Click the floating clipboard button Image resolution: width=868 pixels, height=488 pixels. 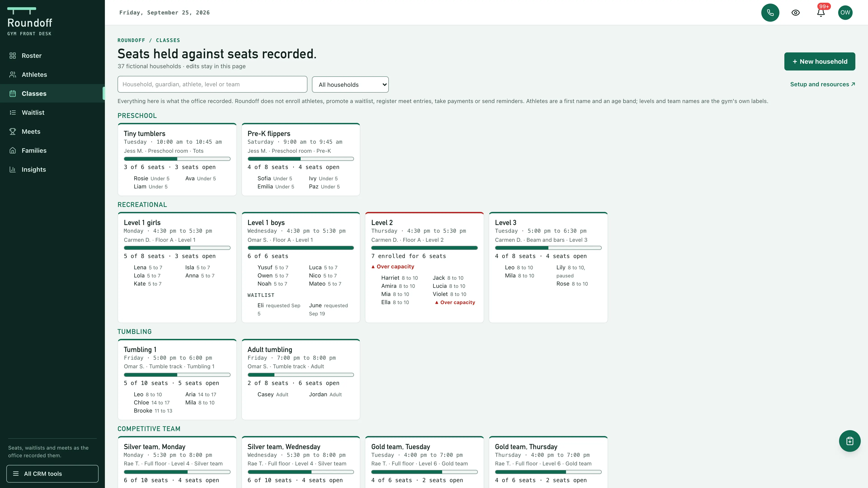pyautogui.click(x=849, y=441)
